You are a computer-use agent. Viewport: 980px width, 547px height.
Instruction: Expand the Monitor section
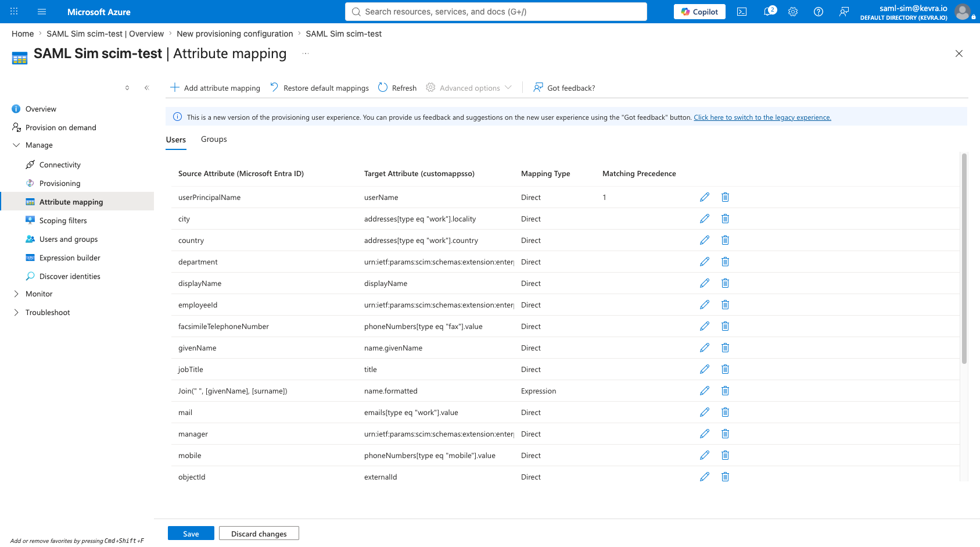16,294
